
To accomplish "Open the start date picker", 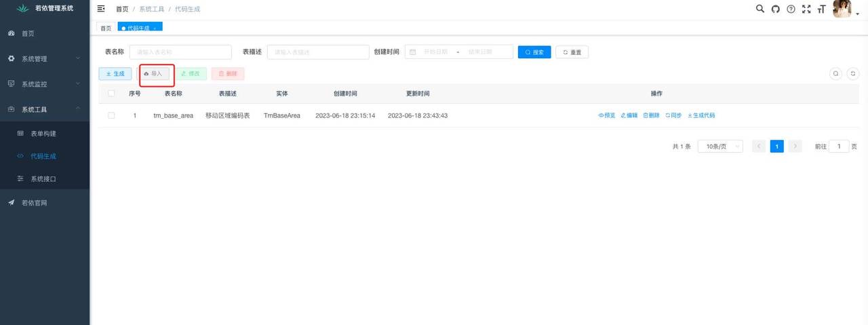I will click(x=436, y=52).
